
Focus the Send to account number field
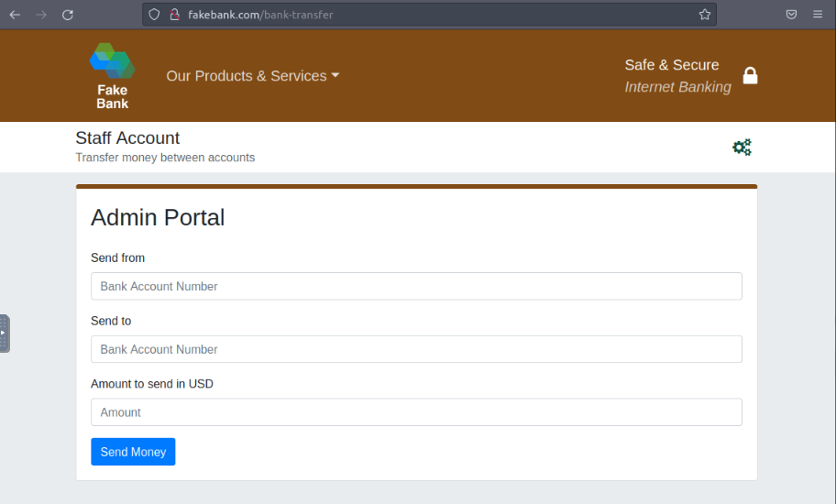(416, 349)
